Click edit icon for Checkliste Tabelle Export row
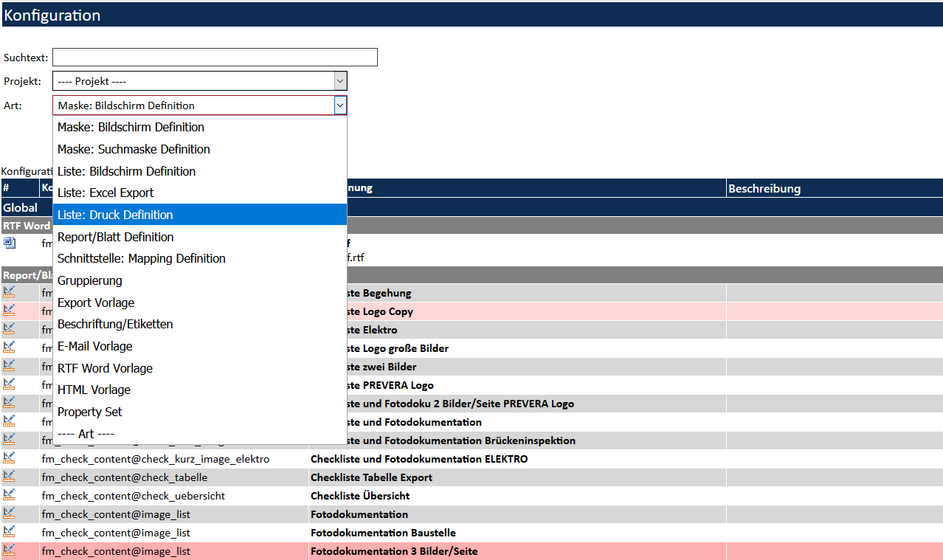The width and height of the screenshot is (943, 560). click(x=9, y=476)
